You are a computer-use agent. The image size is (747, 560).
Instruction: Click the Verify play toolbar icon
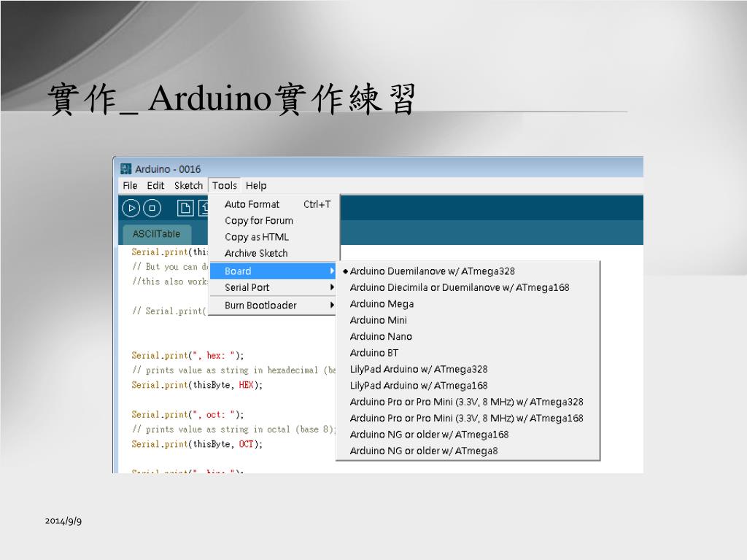[131, 208]
